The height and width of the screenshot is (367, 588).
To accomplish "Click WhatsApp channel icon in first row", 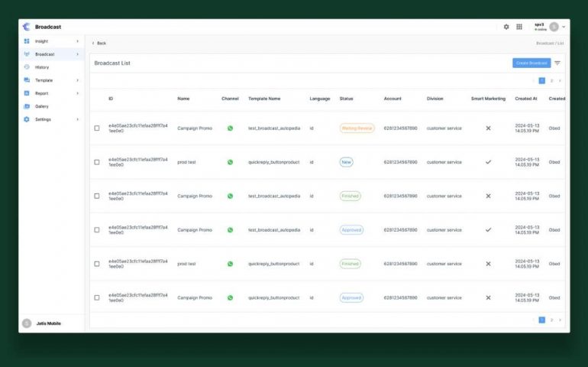I will tap(230, 128).
